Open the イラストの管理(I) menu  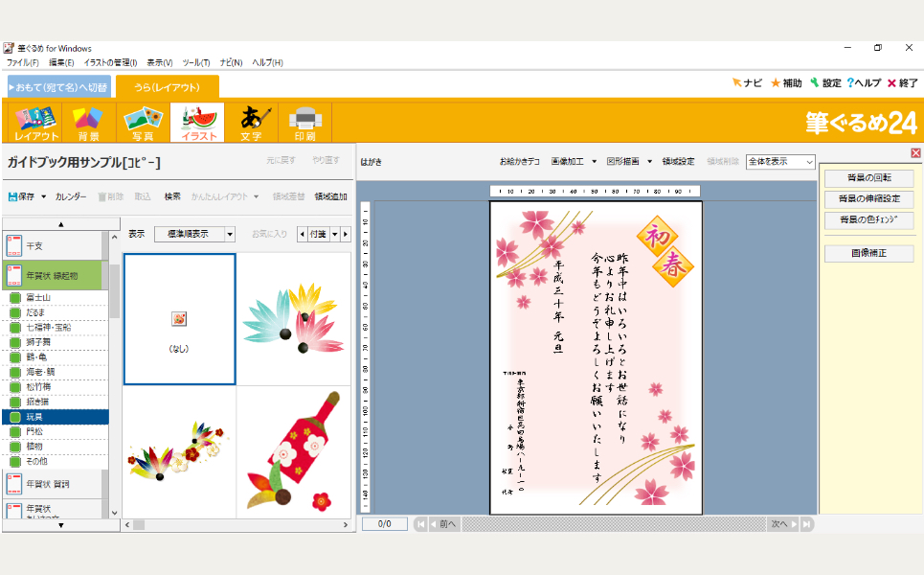tap(110, 62)
